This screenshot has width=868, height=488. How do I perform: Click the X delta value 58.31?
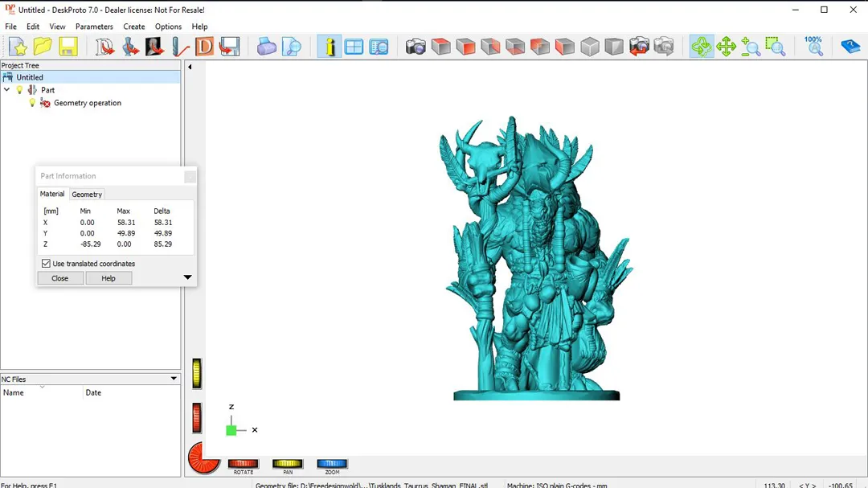[162, 222]
